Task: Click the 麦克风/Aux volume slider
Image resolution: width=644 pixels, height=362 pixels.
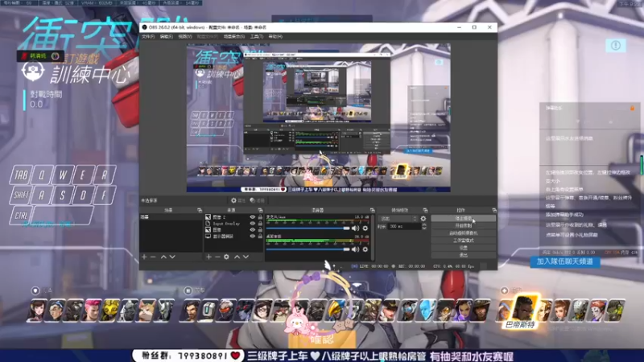Action: point(308,228)
